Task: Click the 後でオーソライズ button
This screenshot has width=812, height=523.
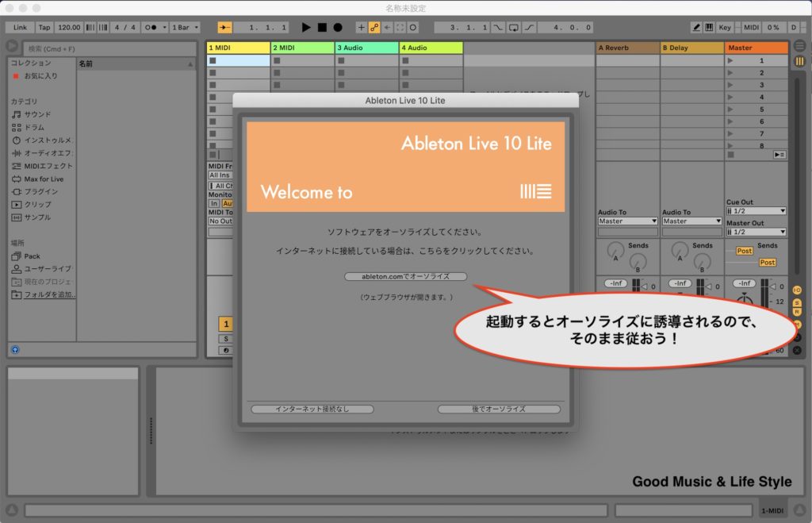Action: pyautogui.click(x=499, y=409)
